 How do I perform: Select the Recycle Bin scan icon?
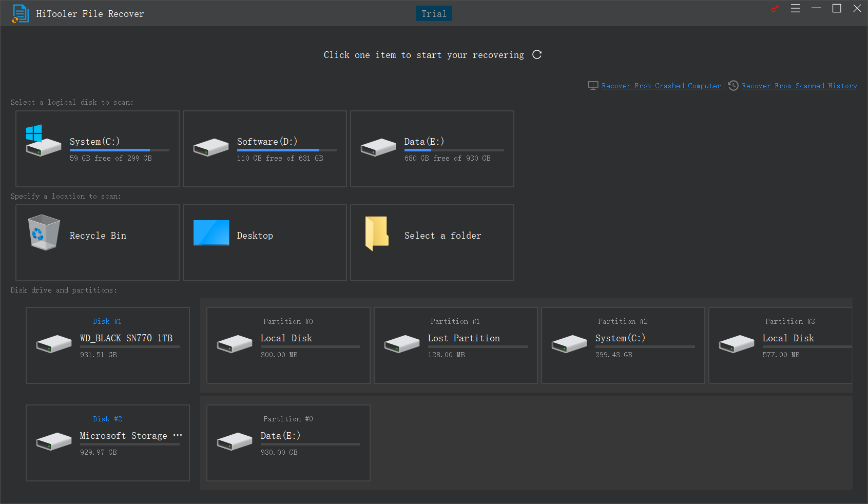[x=43, y=232]
